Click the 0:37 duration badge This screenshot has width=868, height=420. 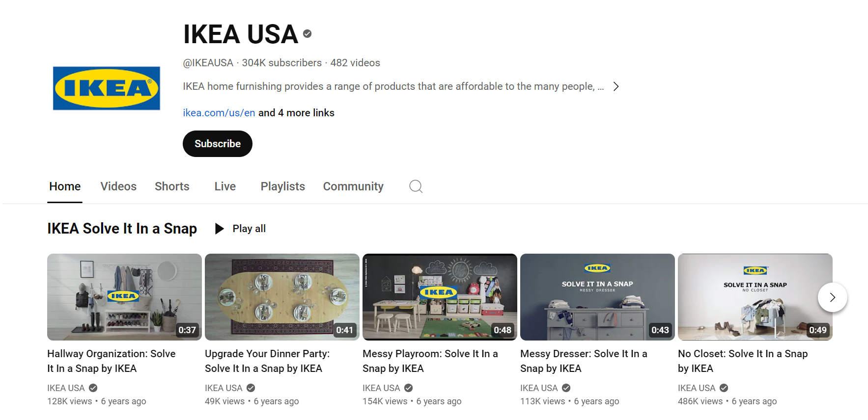click(187, 330)
